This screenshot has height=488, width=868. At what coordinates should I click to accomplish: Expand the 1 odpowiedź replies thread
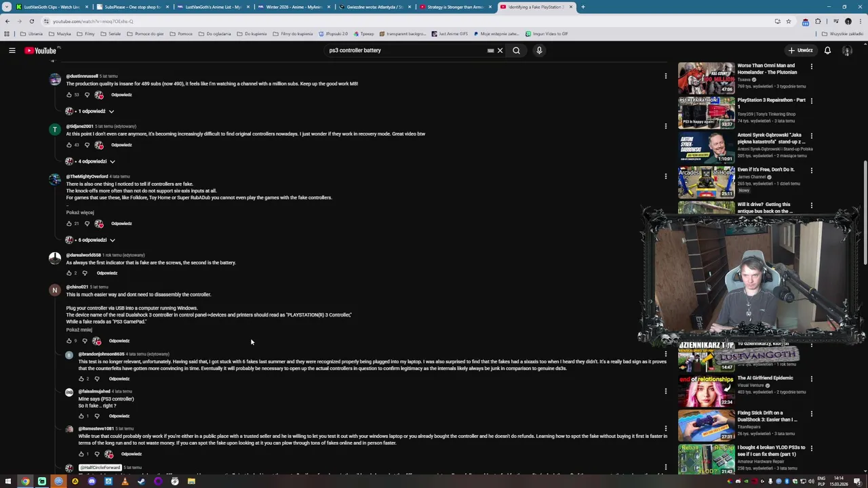[x=90, y=111]
